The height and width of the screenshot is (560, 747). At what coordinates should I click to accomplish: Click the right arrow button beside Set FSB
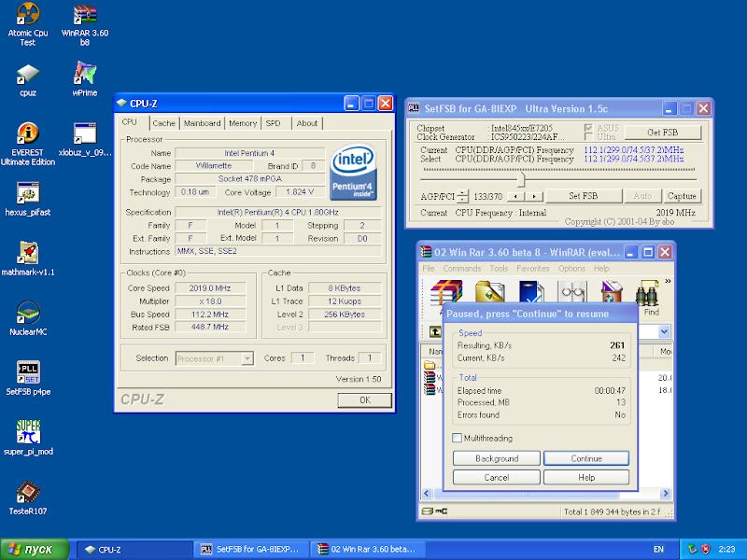(534, 196)
